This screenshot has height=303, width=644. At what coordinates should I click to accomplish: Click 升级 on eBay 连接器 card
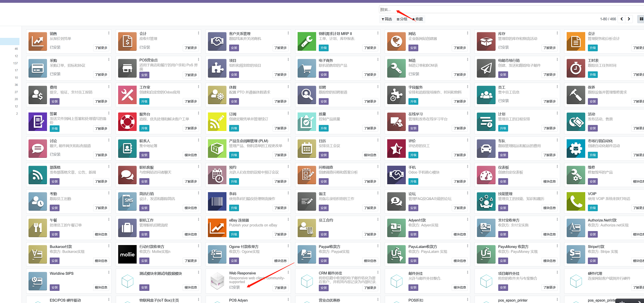234,235
